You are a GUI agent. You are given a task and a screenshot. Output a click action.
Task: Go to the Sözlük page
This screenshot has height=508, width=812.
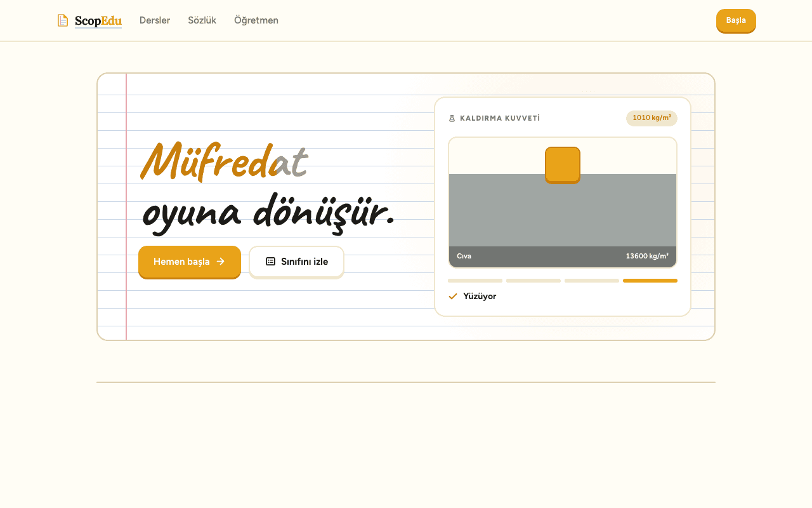(x=202, y=20)
